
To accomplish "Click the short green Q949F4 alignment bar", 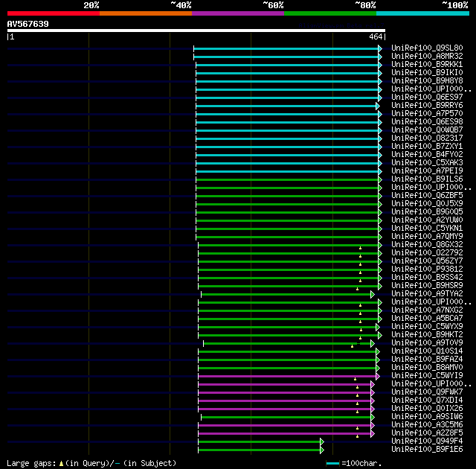I will click(x=261, y=441).
